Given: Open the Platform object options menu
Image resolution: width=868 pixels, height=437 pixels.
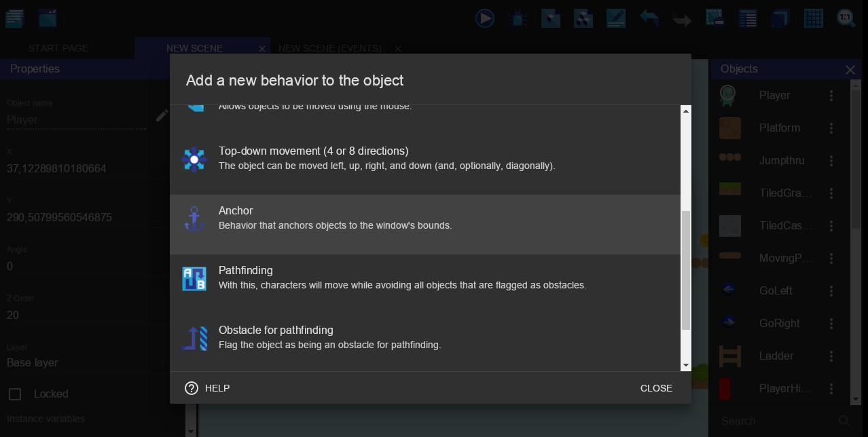Looking at the screenshot, I should pyautogui.click(x=831, y=128).
